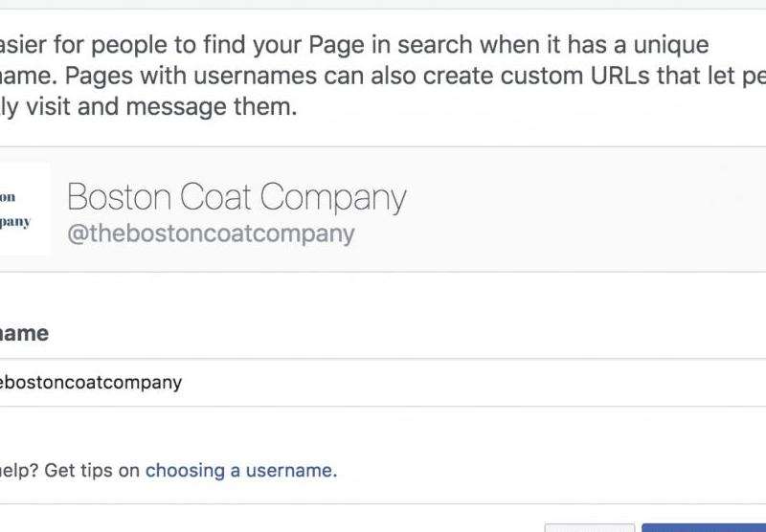Click the gray page preview card background
Screen dimensions: 766x532
pos(562,210)
